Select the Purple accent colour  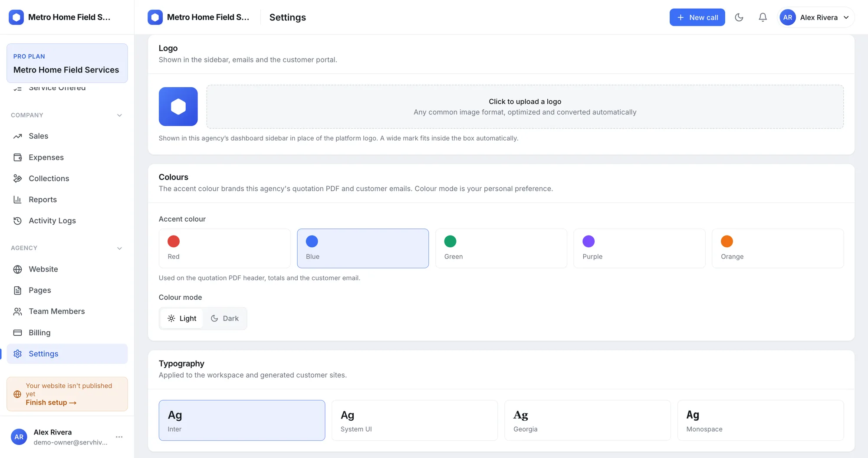(x=639, y=249)
